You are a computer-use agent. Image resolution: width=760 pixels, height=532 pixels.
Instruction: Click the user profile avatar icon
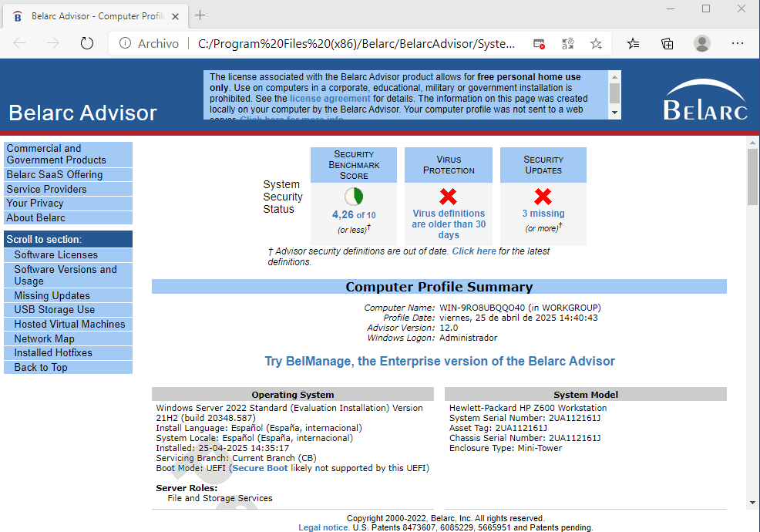(701, 44)
